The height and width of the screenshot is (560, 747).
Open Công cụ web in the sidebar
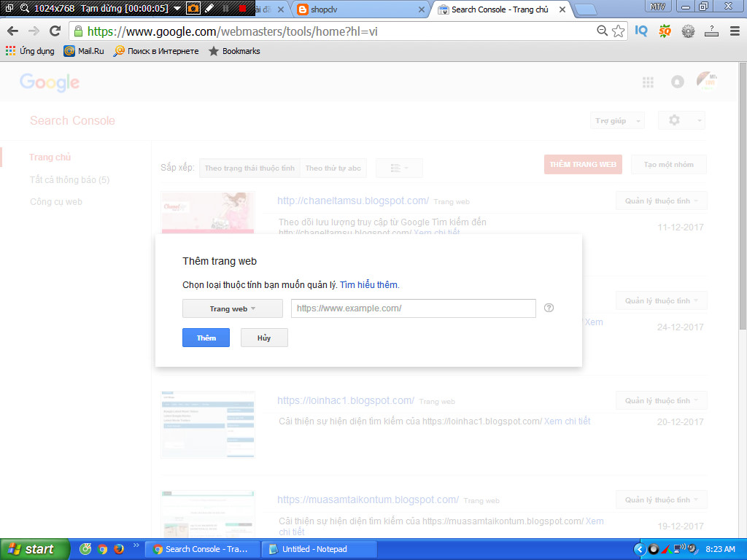56,202
